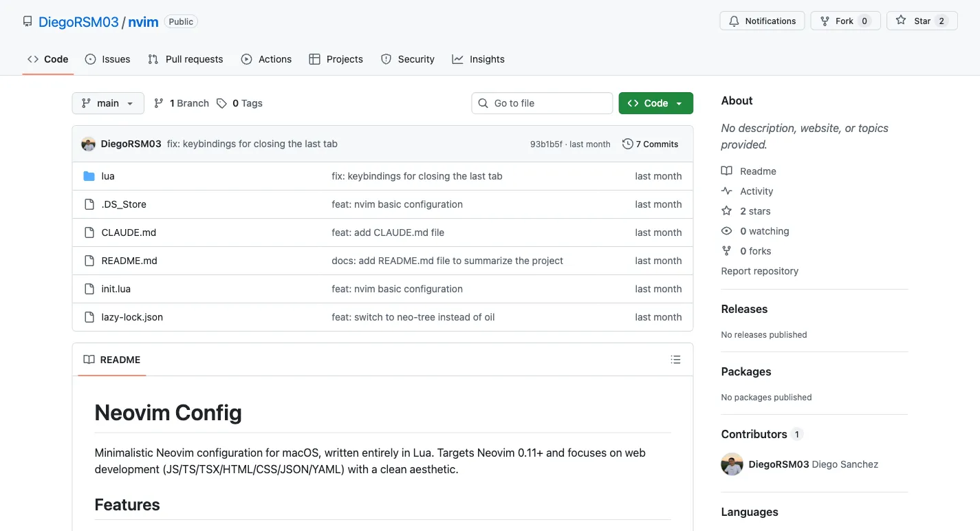Click the file icon beside .DS_Store
The width and height of the screenshot is (980, 531).
point(89,204)
